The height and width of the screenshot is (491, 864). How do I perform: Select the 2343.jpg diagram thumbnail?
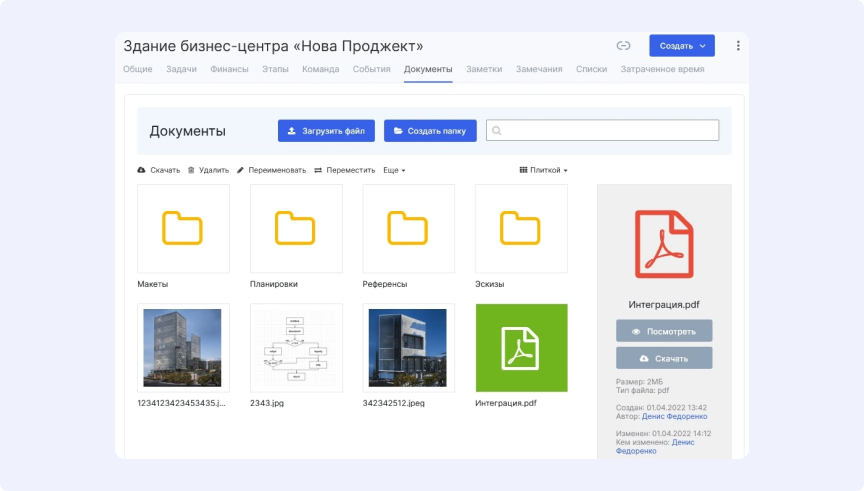pos(296,348)
